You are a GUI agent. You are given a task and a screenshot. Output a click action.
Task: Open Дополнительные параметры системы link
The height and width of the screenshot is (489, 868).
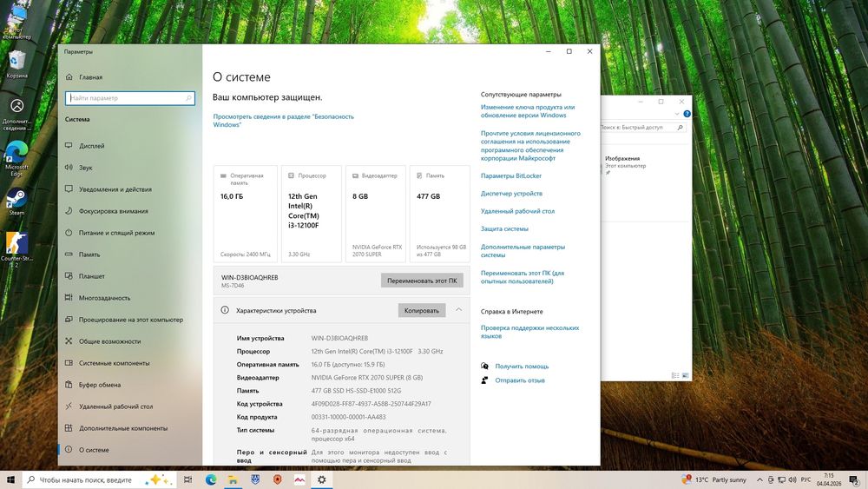(523, 251)
